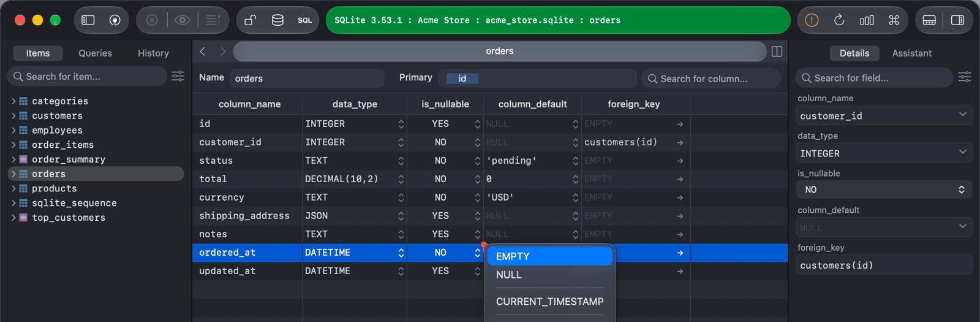Edit the table Name field orders

pyautogui.click(x=307, y=79)
